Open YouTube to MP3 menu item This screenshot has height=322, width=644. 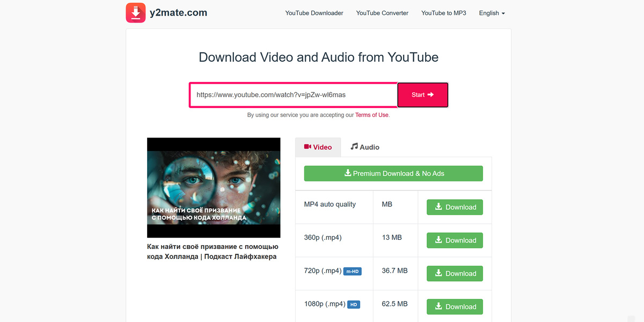click(444, 13)
